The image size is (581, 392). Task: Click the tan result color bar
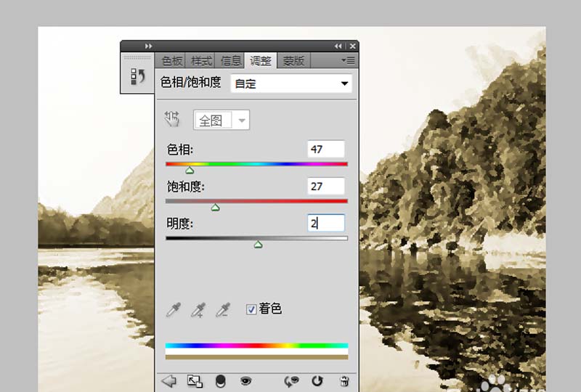[257, 357]
